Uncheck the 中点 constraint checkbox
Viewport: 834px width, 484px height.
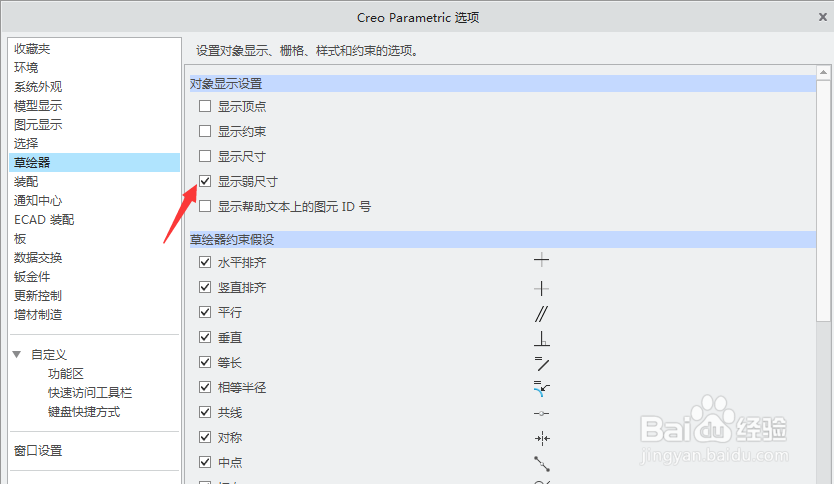click(x=205, y=462)
